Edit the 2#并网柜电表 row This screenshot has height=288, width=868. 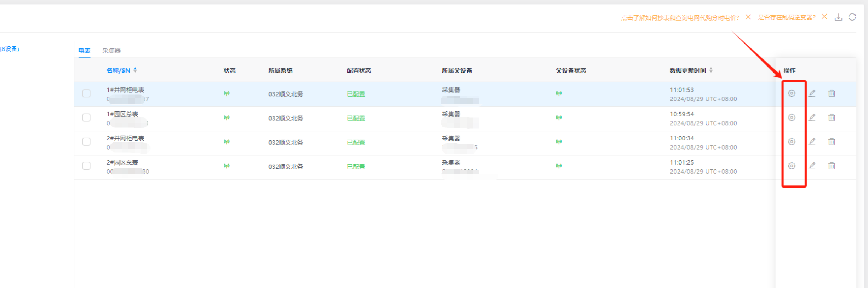[812, 142]
